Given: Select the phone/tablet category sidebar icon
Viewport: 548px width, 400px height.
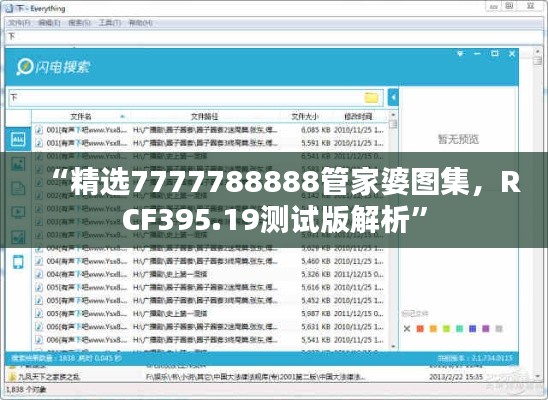Looking at the screenshot, I should tap(18, 262).
